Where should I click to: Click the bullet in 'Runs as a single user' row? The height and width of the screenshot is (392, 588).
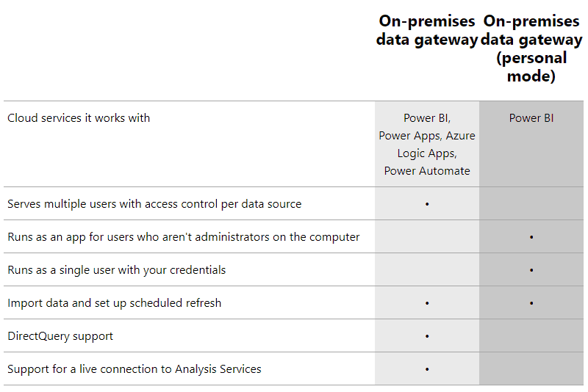coord(531,270)
